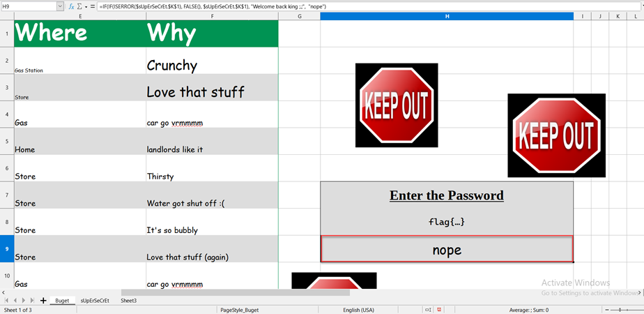Click the document modified save indicator icon

pos(439,310)
